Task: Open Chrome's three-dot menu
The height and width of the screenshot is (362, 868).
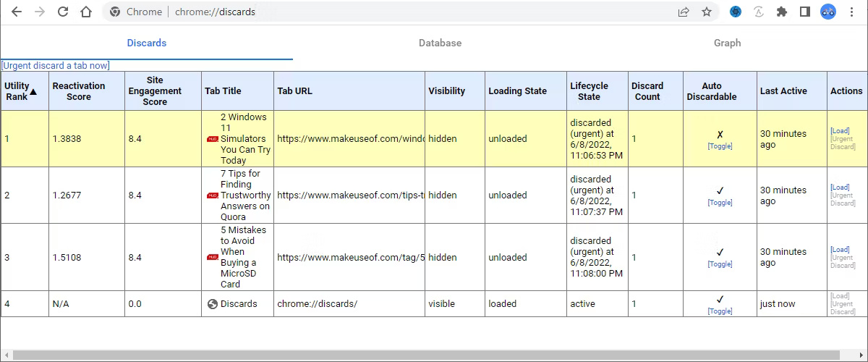Action: (x=852, y=12)
